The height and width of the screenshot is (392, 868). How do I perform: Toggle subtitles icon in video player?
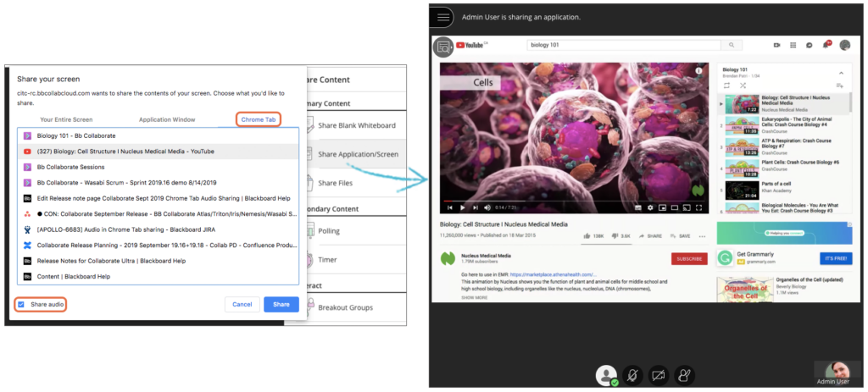638,208
